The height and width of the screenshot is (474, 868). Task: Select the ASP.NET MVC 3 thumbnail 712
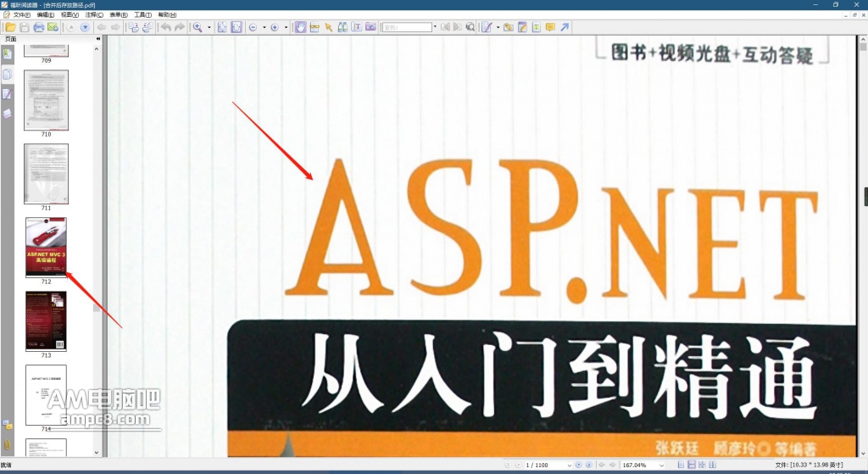[46, 248]
